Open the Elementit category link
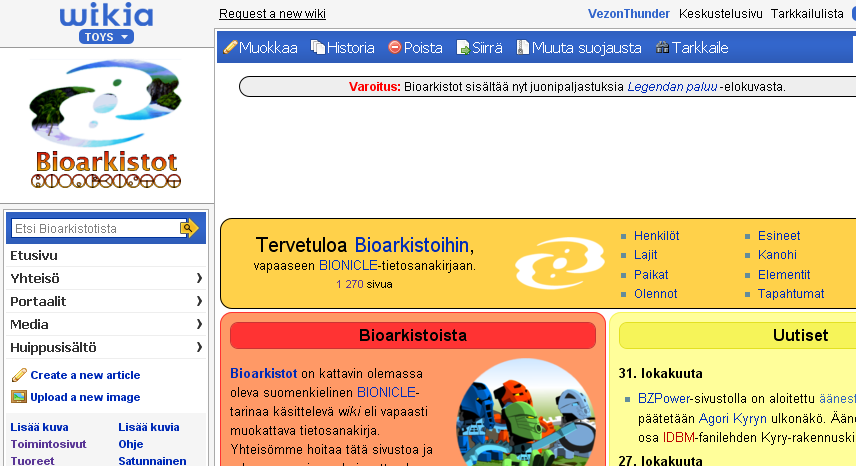Screen dimensions: 856x466 [x=784, y=274]
